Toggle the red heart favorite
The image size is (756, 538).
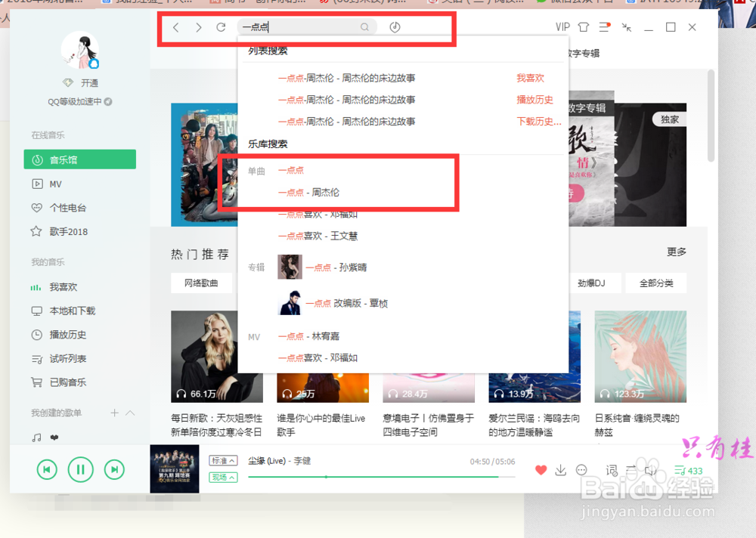point(541,470)
